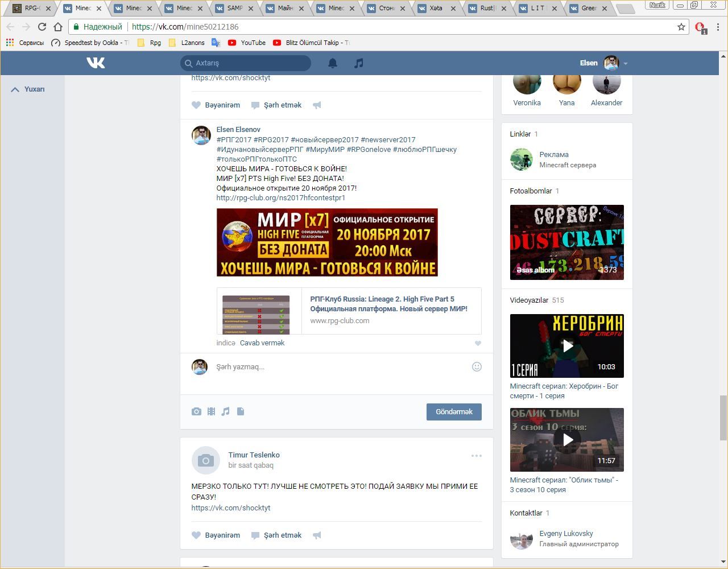Click the share megaphone icon on top post
The height and width of the screenshot is (569, 728).
317,105
